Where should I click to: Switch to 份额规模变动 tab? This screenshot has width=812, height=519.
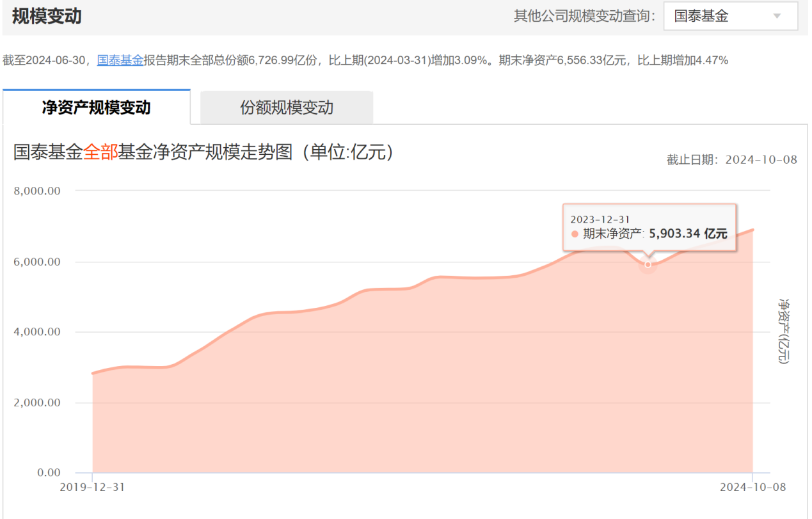pos(287,108)
